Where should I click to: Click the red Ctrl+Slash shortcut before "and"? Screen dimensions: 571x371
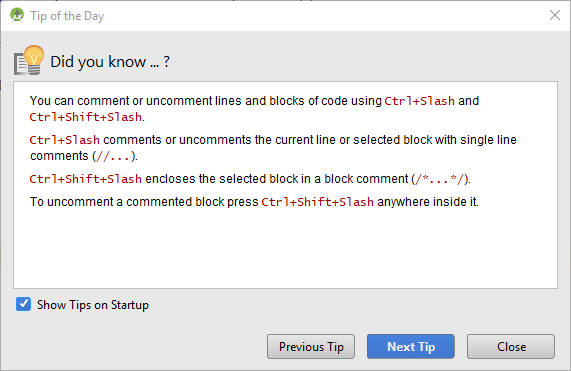point(419,101)
